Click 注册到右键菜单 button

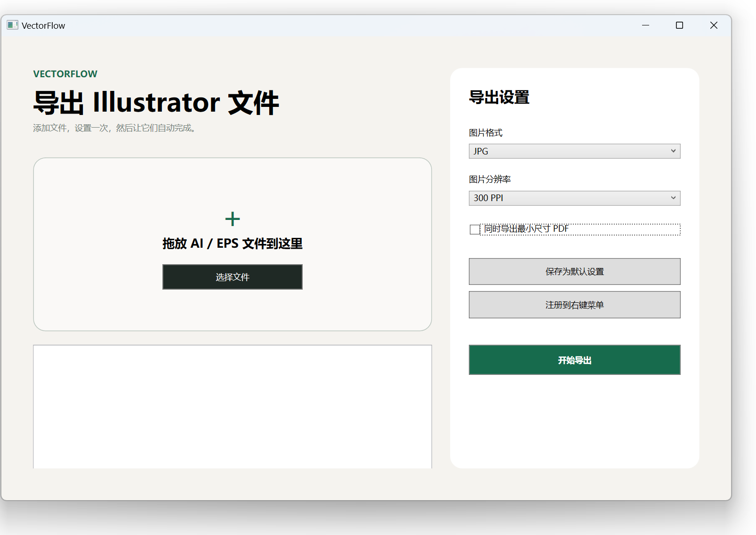[574, 305]
